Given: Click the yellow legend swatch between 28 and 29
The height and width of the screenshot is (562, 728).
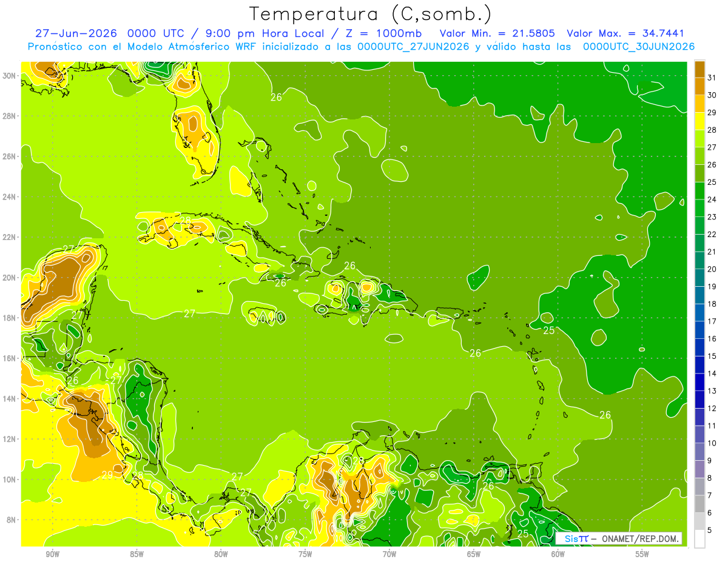Looking at the screenshot, I should pos(699,121).
